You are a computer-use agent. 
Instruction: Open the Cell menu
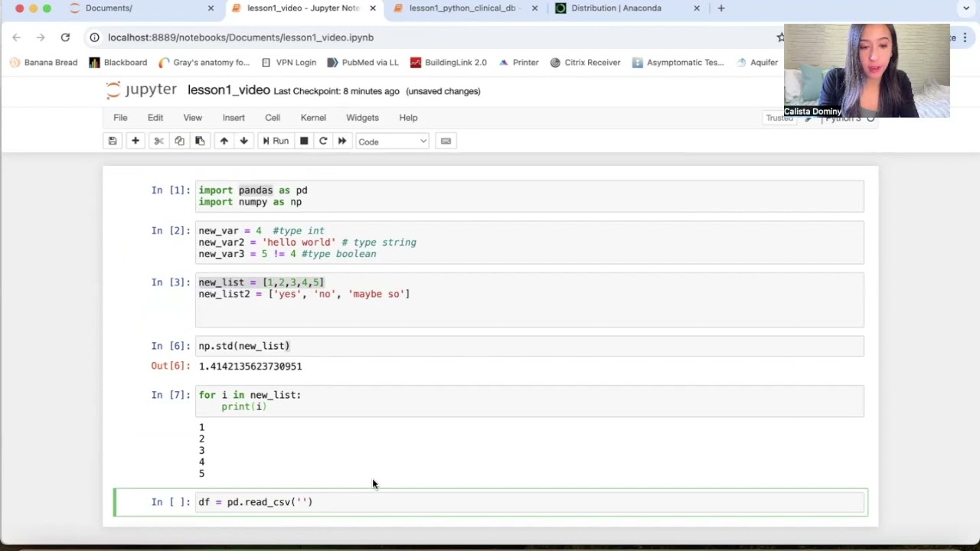[273, 118]
